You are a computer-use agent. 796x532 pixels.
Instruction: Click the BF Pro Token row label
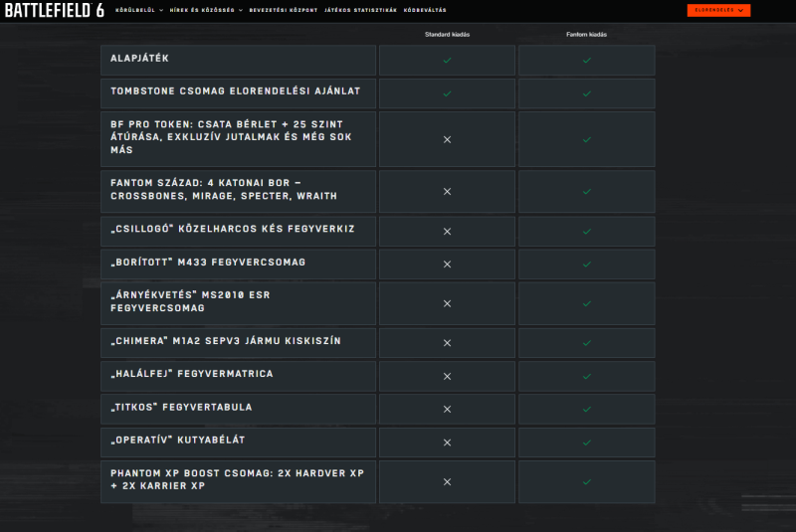[x=232, y=137]
